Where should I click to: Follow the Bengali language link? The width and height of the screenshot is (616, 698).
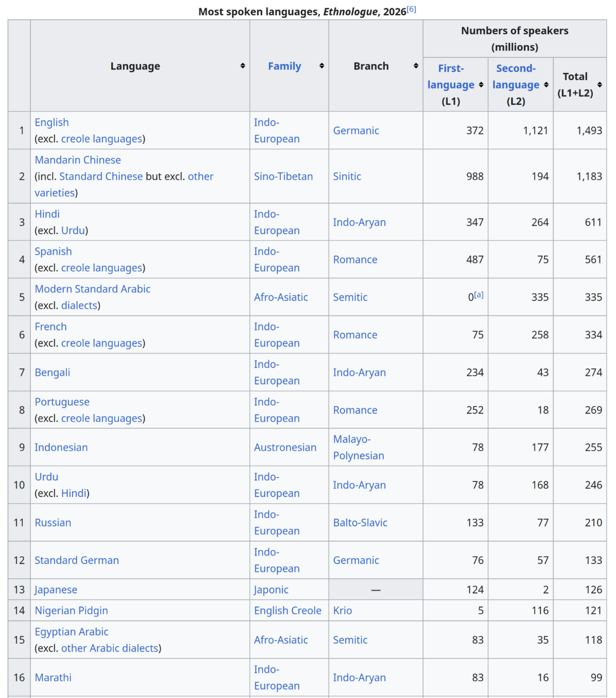click(53, 373)
